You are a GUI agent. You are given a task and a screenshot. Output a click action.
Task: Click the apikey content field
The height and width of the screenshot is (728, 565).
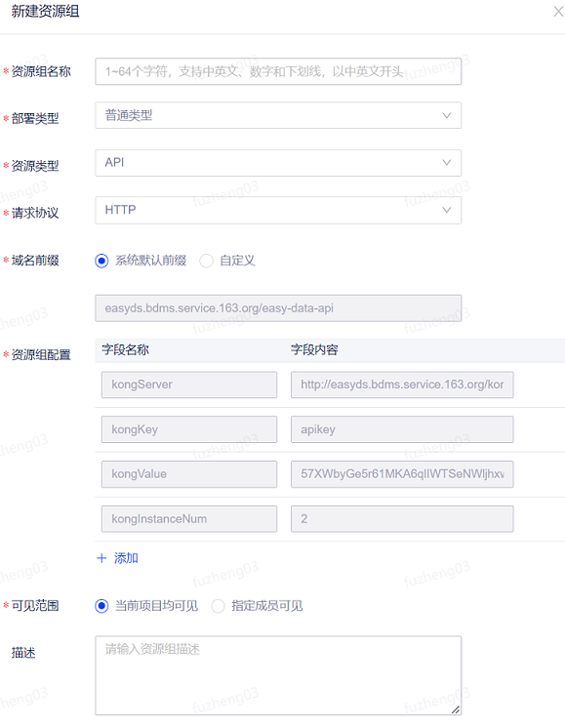[x=402, y=429]
